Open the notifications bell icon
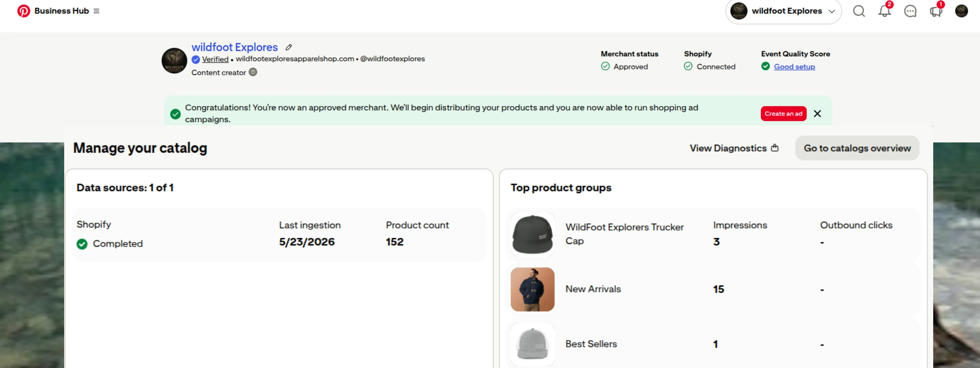The image size is (980, 368). click(x=884, y=11)
